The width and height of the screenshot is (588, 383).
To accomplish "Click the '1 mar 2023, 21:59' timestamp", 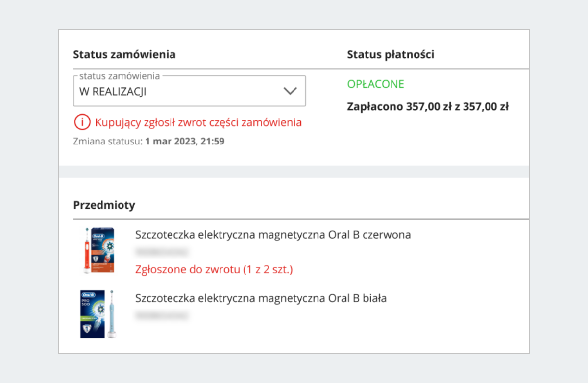I will [185, 142].
